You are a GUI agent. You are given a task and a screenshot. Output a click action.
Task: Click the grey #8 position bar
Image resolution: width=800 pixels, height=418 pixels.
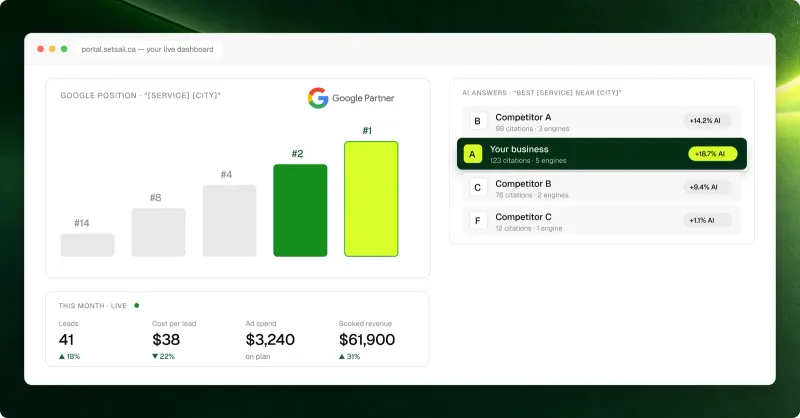click(x=158, y=232)
